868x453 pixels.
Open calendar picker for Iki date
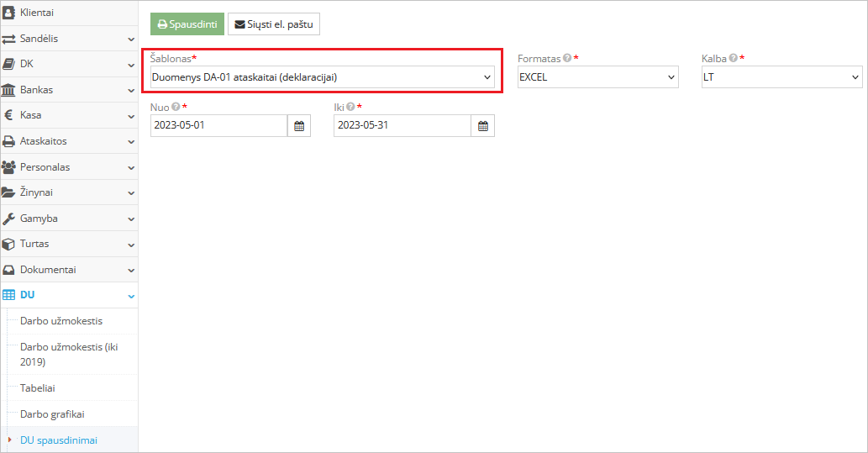[483, 126]
